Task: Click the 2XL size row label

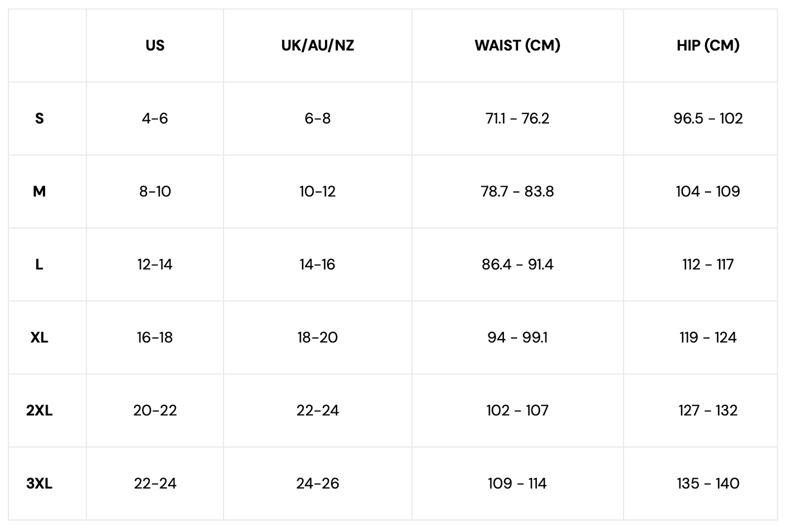Action: point(39,411)
